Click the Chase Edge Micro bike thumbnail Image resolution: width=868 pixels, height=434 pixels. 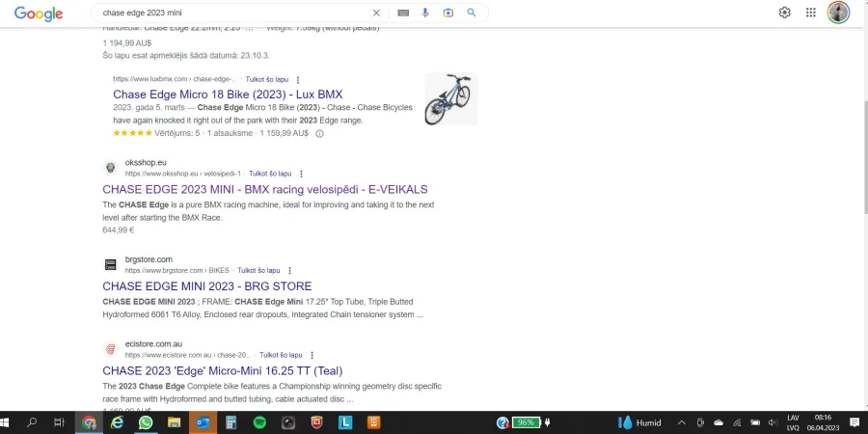tap(450, 98)
